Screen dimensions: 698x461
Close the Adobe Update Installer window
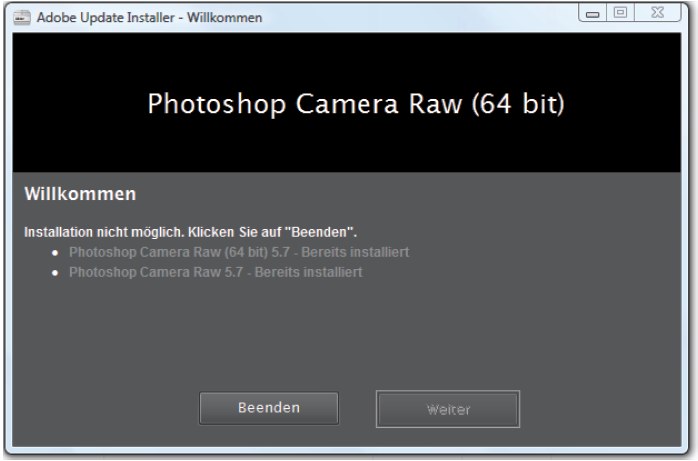click(657, 13)
